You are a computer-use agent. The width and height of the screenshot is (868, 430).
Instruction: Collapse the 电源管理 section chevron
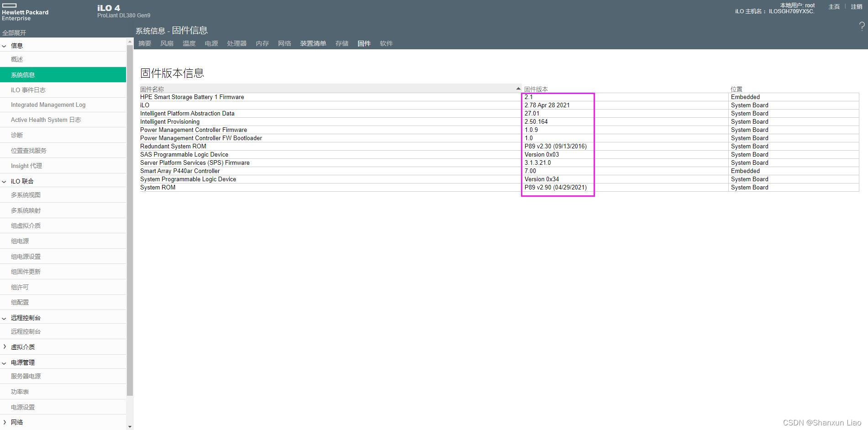[x=4, y=362]
